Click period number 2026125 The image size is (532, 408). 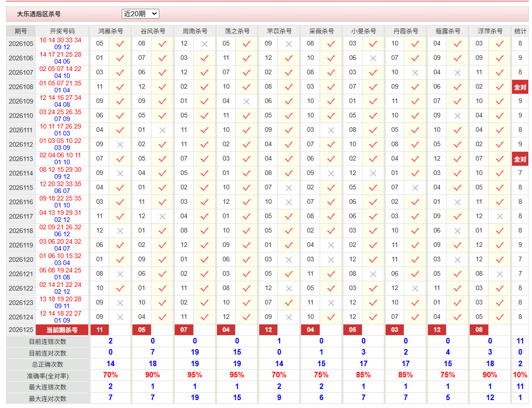click(x=21, y=330)
